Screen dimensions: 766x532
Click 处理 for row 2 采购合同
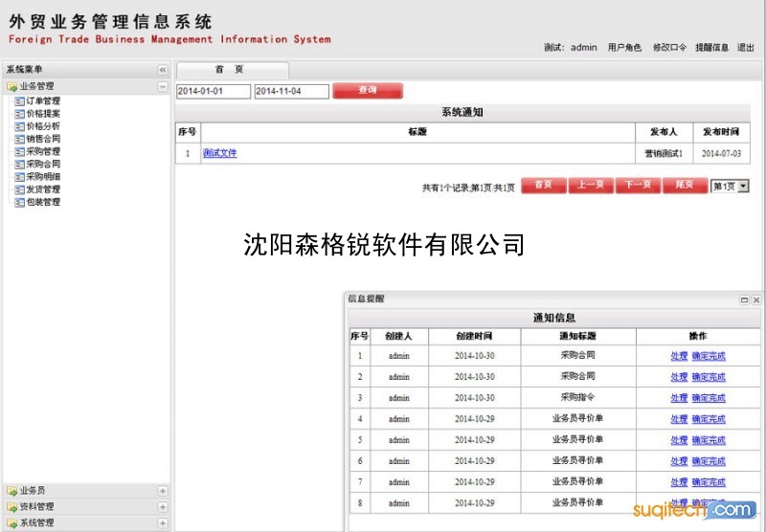point(679,377)
